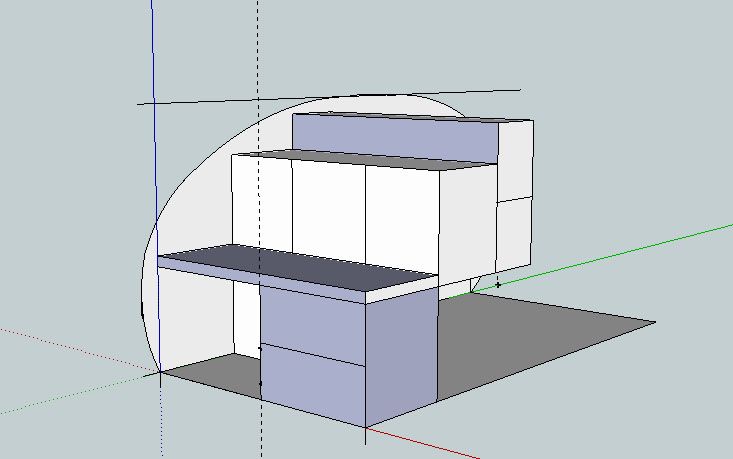Select the blue back panel above the shelf
The height and width of the screenshot is (459, 733).
click(395, 137)
